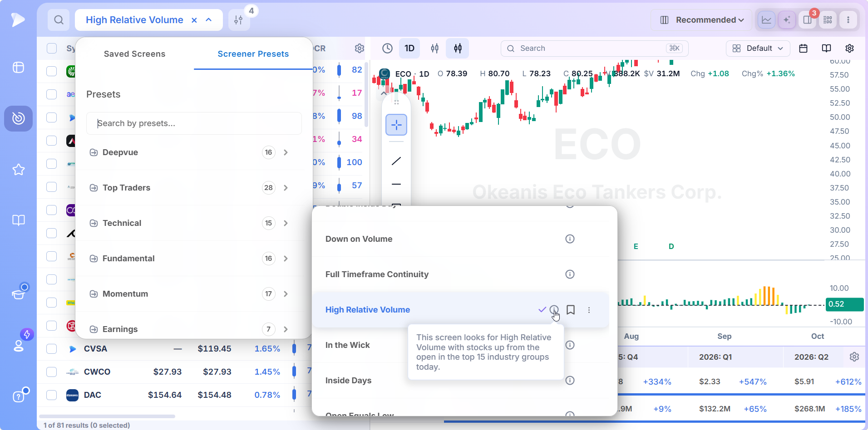This screenshot has height=430, width=868.
Task: Collapse the High Relative Volume screen dropdown
Action: (x=209, y=20)
